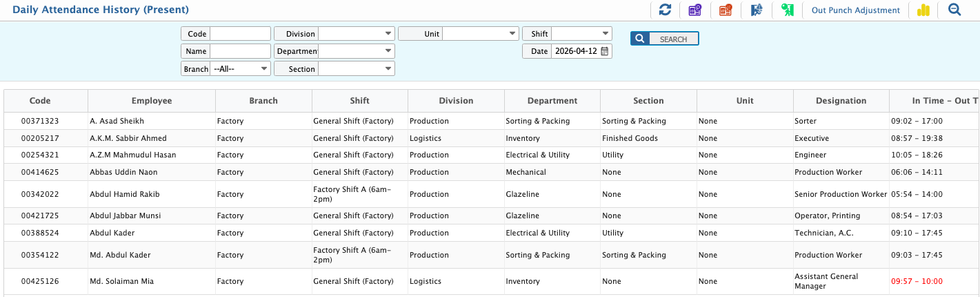Focus the Code input field
Viewport: 980px width, 297px height.
pyautogui.click(x=240, y=34)
